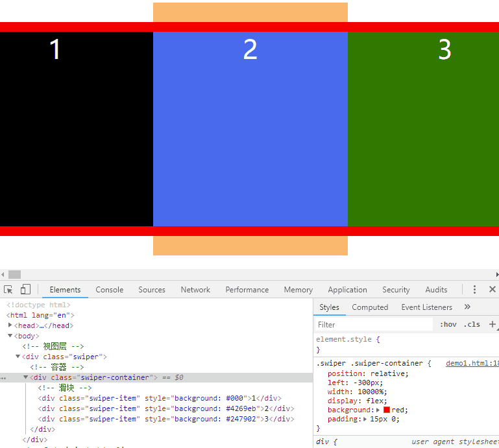
Task: Collapse the swiper-container div node
Action: point(26,377)
